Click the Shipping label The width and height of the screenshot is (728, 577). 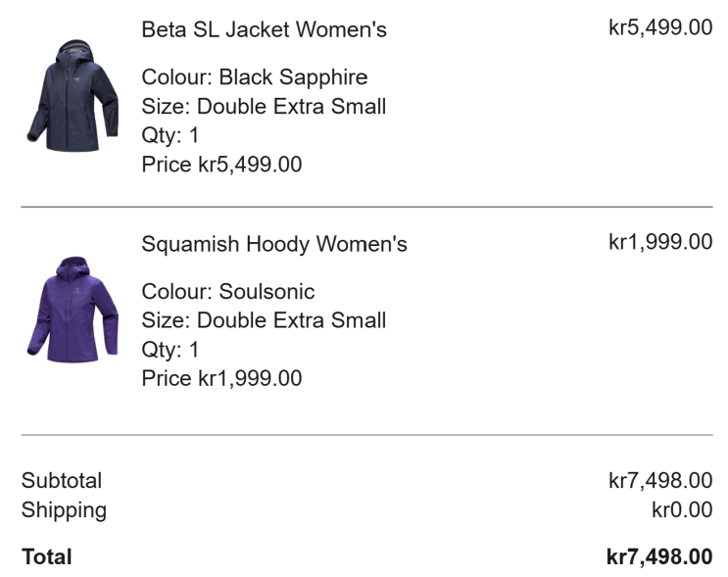(x=64, y=510)
